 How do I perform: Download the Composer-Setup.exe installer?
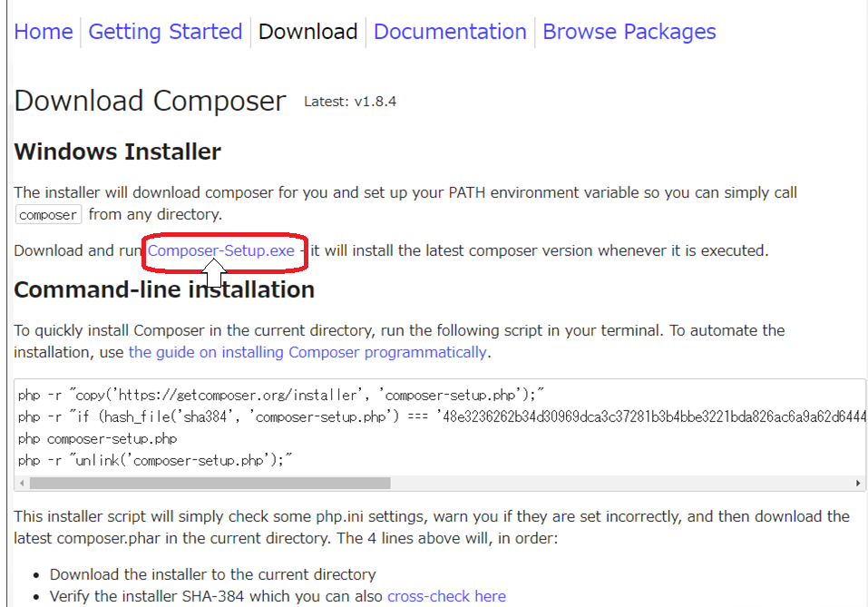[x=221, y=250]
